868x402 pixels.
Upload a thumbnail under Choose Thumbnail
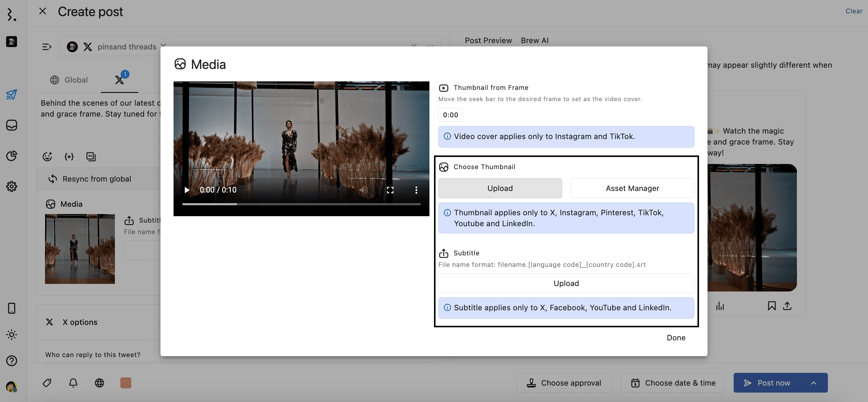(x=500, y=188)
